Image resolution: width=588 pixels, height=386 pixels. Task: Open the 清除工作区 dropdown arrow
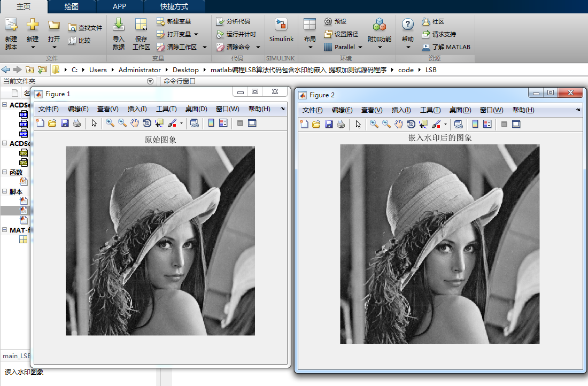pyautogui.click(x=205, y=47)
